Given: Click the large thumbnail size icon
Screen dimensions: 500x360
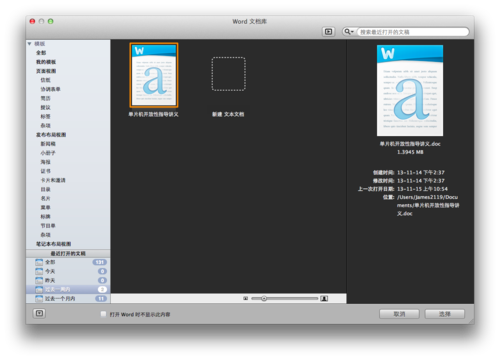Looking at the screenshot, I should click(x=324, y=298).
